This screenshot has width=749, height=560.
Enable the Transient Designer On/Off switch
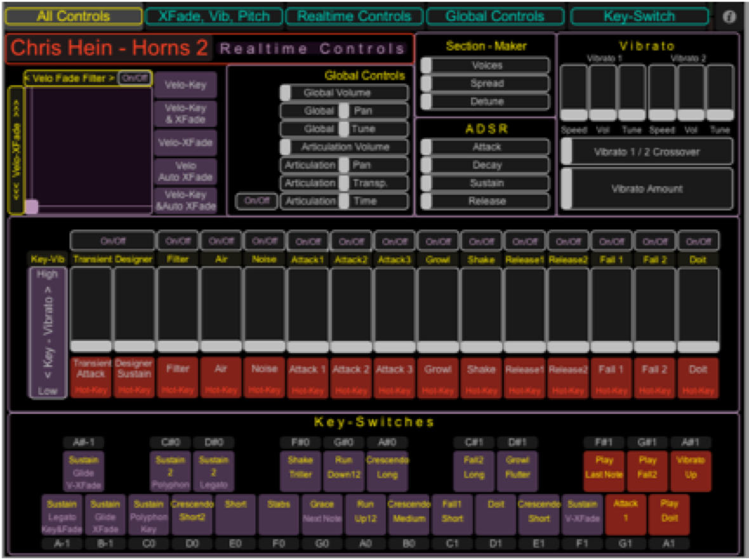[112, 241]
